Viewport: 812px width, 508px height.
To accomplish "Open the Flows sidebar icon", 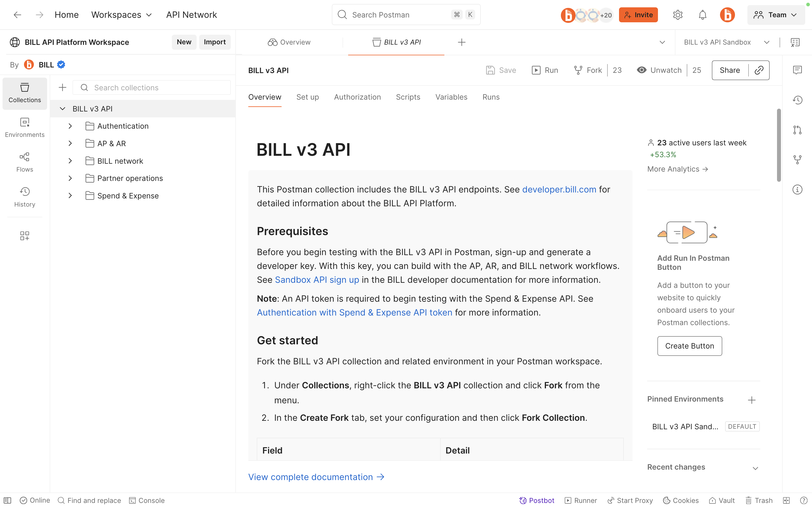I will [x=25, y=163].
